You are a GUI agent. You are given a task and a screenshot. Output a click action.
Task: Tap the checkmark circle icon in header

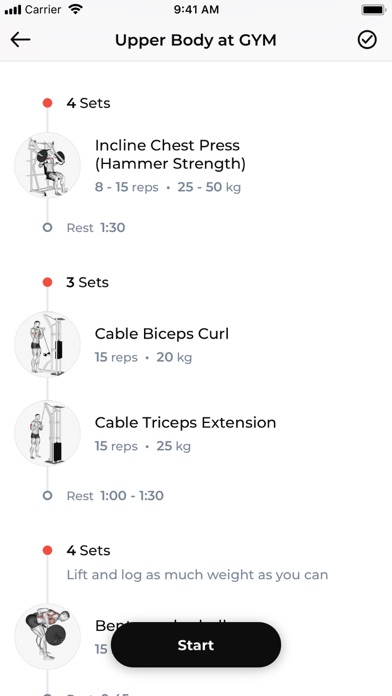point(367,40)
